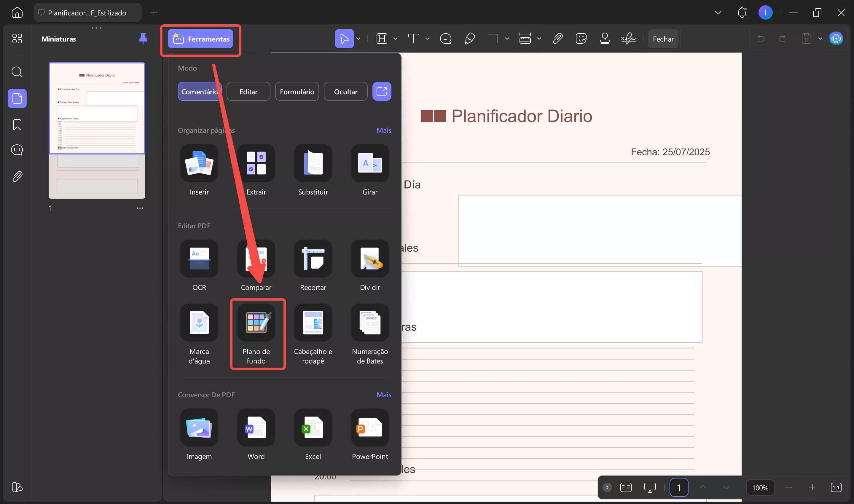The width and height of the screenshot is (854, 504).
Task: Click Fechar button in toolbar
Action: pyautogui.click(x=663, y=39)
